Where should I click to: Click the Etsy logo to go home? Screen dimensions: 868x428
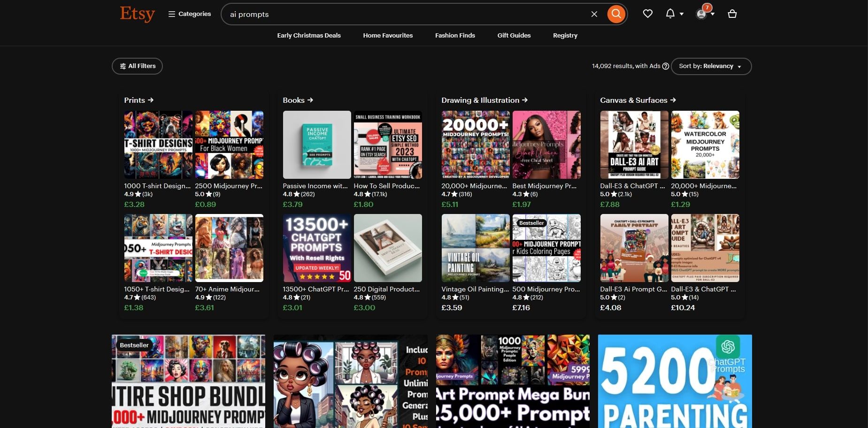click(137, 14)
